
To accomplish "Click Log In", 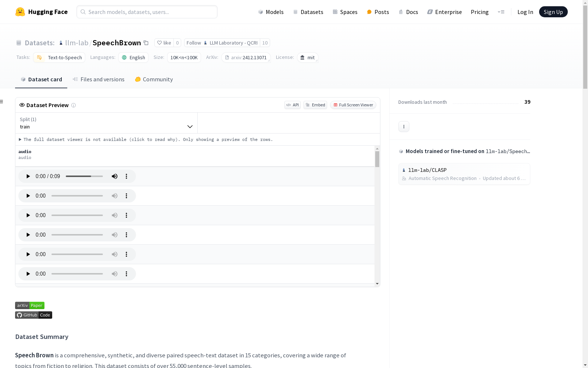I will (525, 12).
